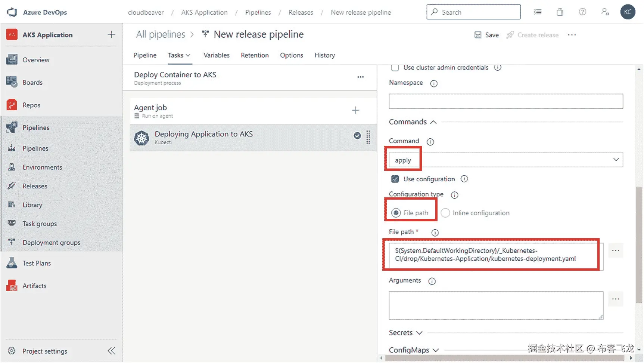This screenshot has height=363, width=644.
Task: Click the Environments icon in sidebar
Action: pos(12,167)
